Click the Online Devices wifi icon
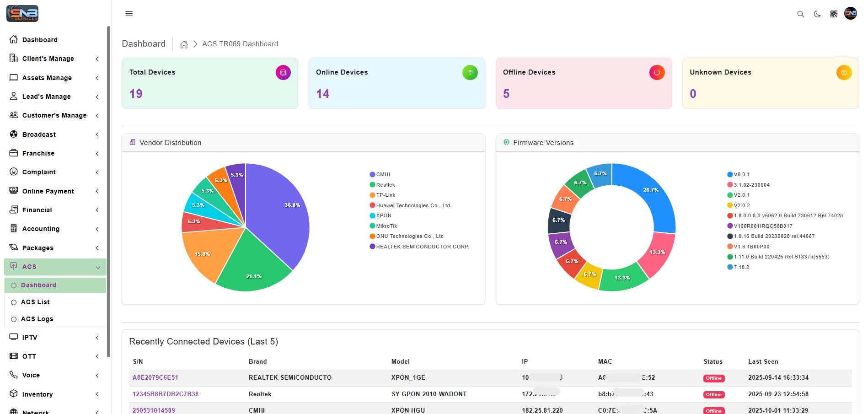 click(470, 72)
